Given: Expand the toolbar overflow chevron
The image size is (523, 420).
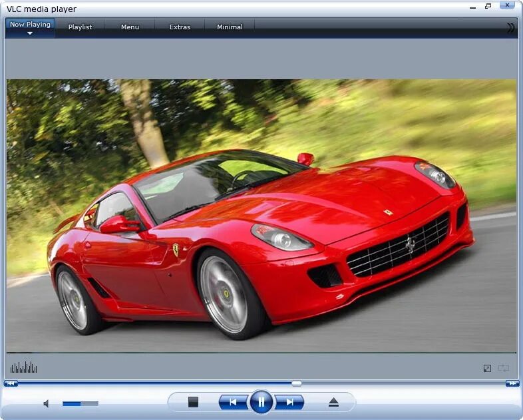Looking at the screenshot, I should 510,28.
